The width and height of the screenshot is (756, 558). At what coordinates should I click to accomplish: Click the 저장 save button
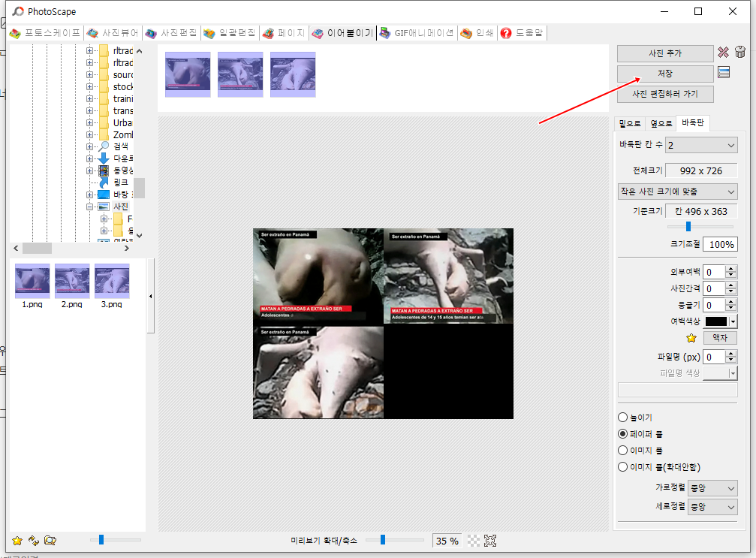pyautogui.click(x=665, y=74)
